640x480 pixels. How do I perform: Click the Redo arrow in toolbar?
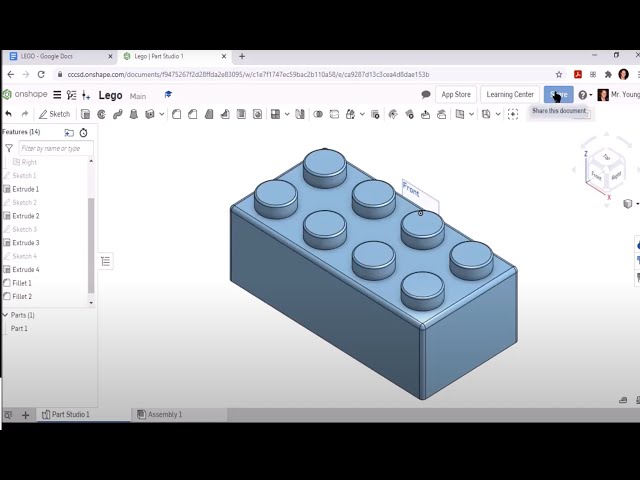pyautogui.click(x=25, y=114)
